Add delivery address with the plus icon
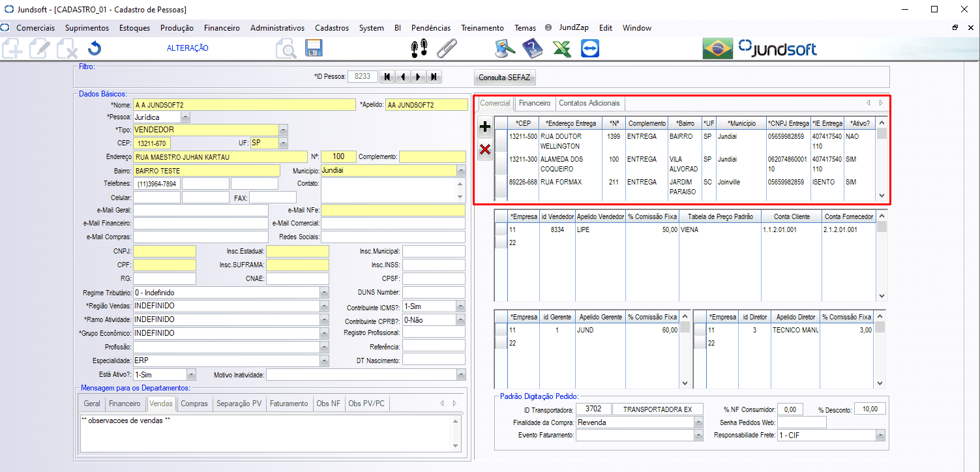The width and height of the screenshot is (980, 472). tap(485, 126)
